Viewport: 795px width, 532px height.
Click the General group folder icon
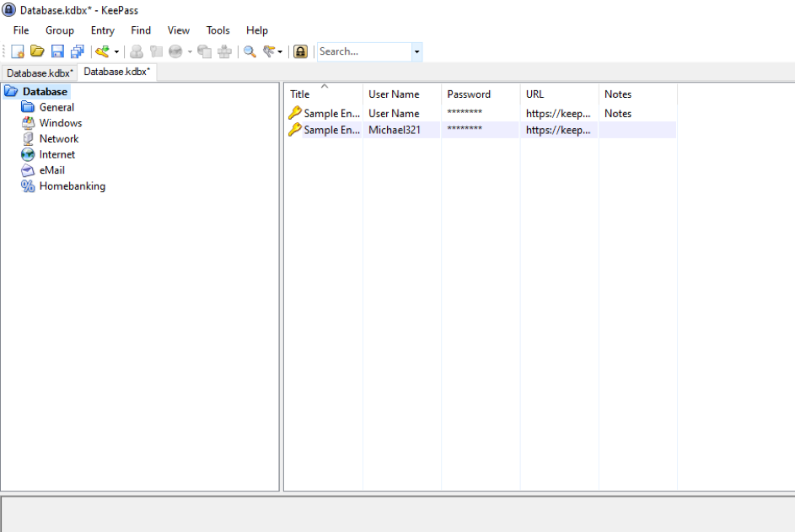[x=28, y=108]
